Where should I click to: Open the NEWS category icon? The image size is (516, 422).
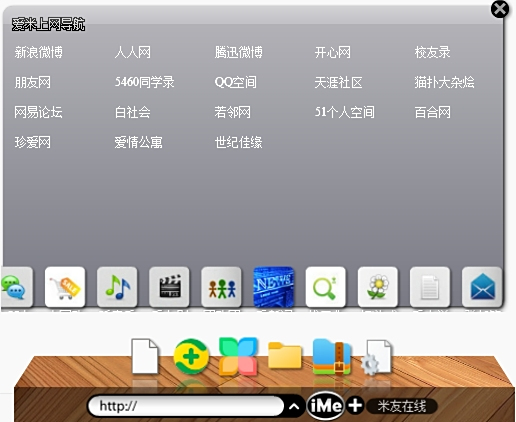click(274, 287)
